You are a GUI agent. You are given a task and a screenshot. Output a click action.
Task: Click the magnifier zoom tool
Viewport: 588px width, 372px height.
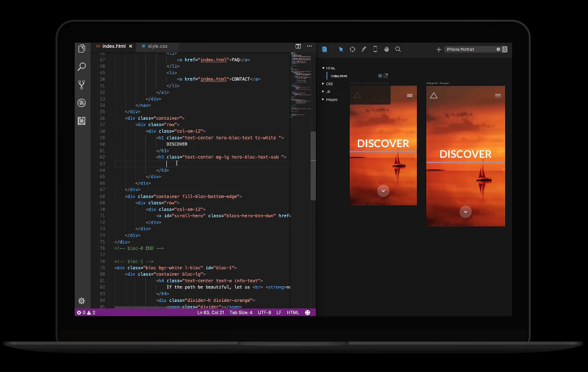click(398, 50)
